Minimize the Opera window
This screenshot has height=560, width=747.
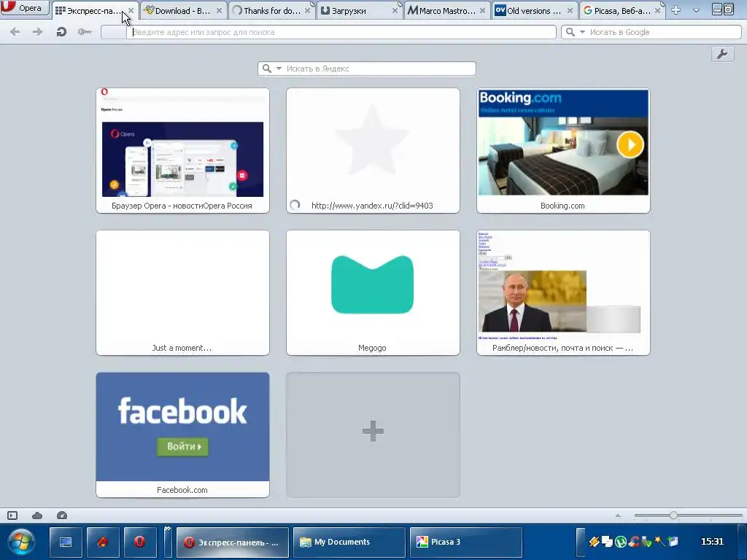pos(717,9)
